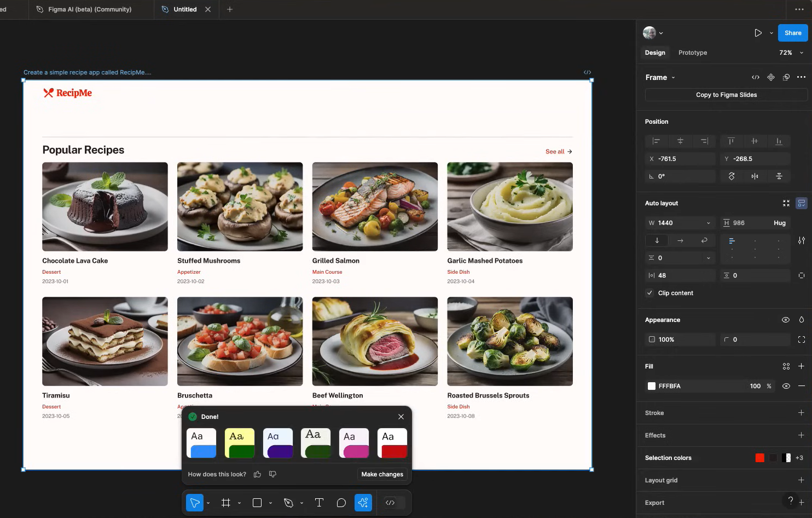This screenshot has width=812, height=518.
Task: Toggle Dev Mode switch in toolbar
Action: pos(395,503)
